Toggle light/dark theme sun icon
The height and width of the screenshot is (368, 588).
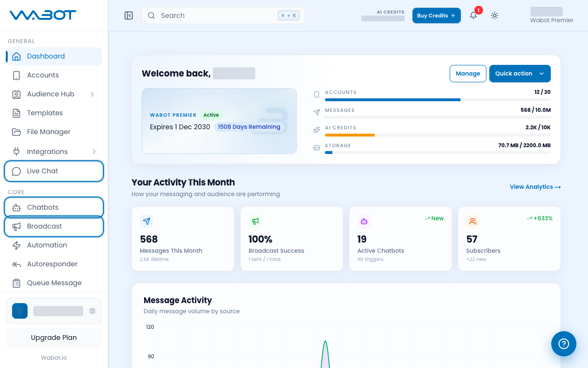pos(494,15)
